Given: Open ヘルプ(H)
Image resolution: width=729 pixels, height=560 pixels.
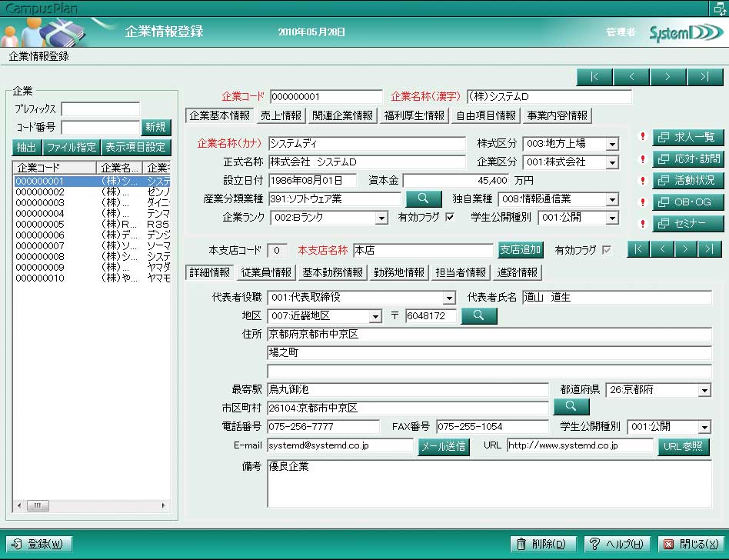Looking at the screenshot, I should pyautogui.click(x=617, y=544).
